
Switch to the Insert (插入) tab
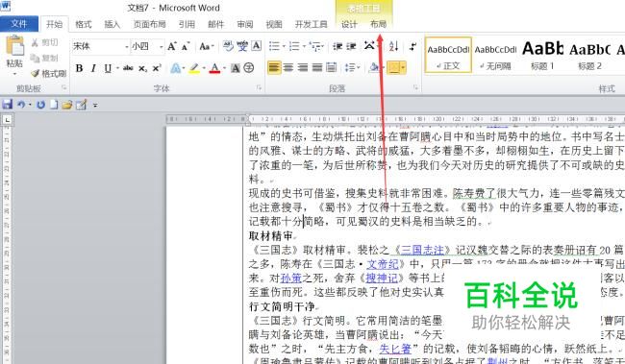112,24
